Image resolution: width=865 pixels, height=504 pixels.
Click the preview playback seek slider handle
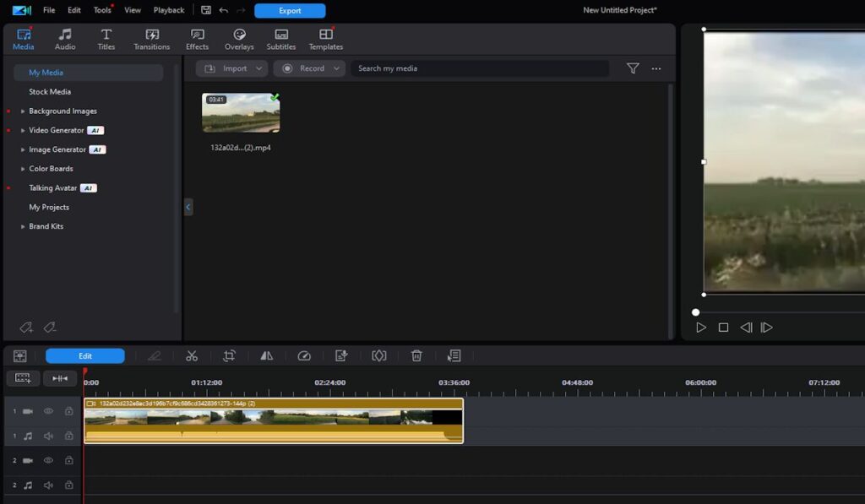pos(696,312)
